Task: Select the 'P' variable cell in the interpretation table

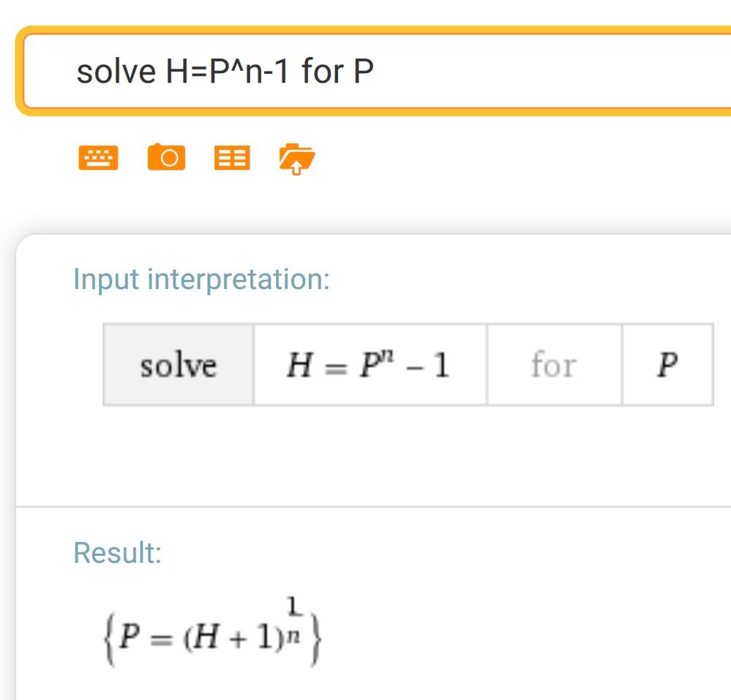Action: pos(667,365)
